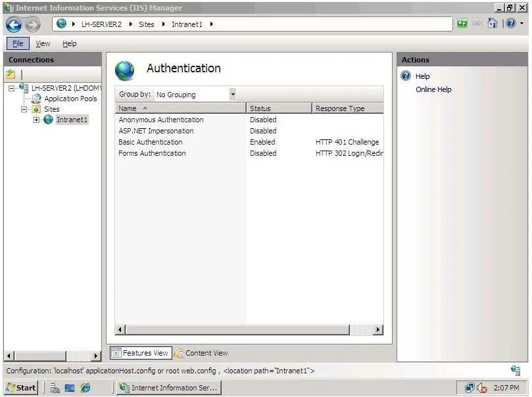This screenshot has height=397, width=532.
Task: Open the File menu
Action: [18, 43]
